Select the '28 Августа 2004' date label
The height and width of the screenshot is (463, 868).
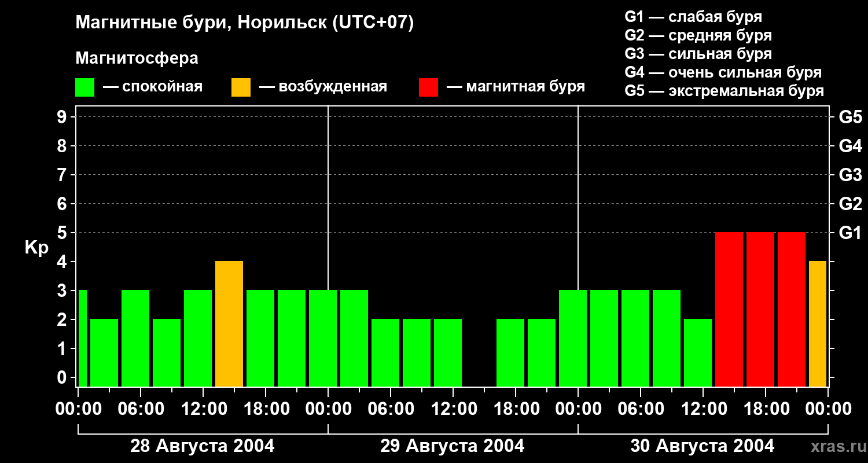(203, 446)
